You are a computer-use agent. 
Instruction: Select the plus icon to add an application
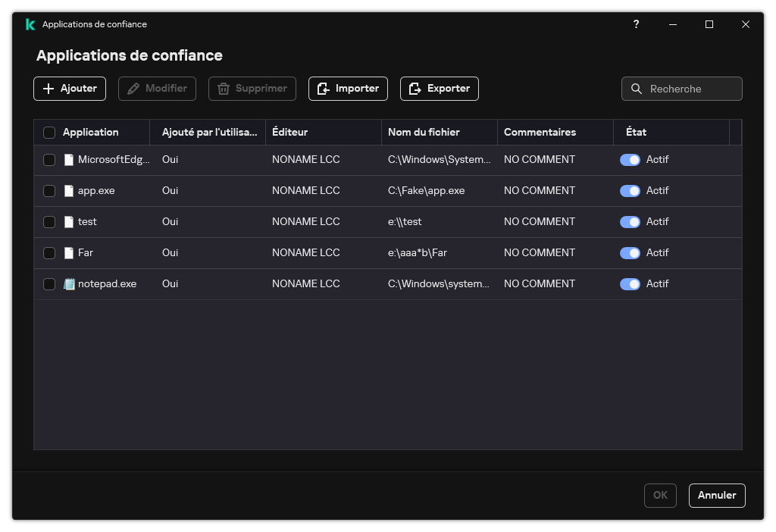pos(48,88)
